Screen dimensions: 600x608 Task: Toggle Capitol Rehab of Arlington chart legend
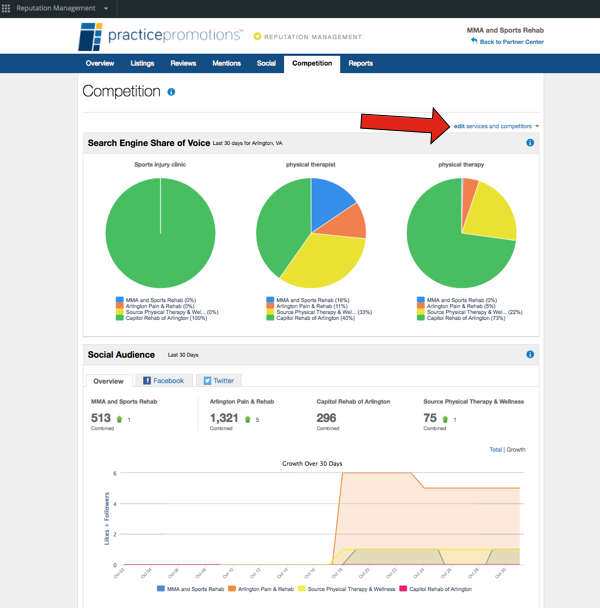click(436, 589)
